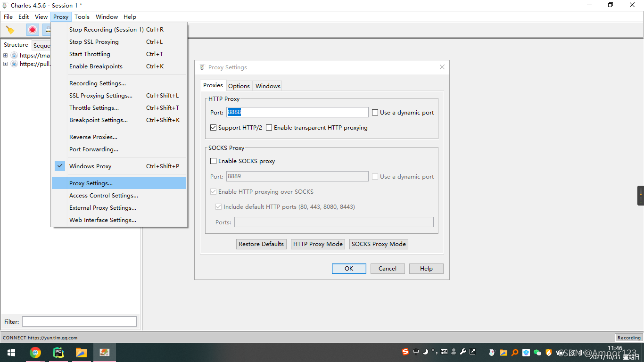
Task: Choose Enable Breakpoints menu item
Action: 119,66
